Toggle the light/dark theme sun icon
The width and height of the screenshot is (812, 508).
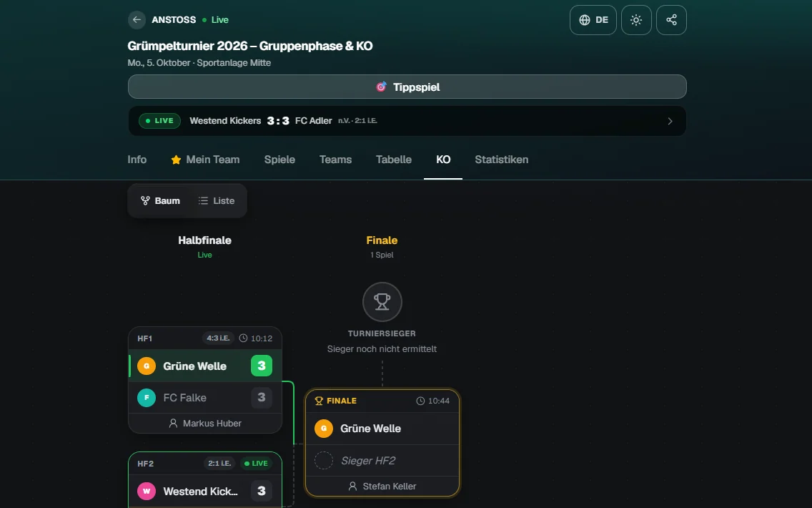pyautogui.click(x=636, y=20)
